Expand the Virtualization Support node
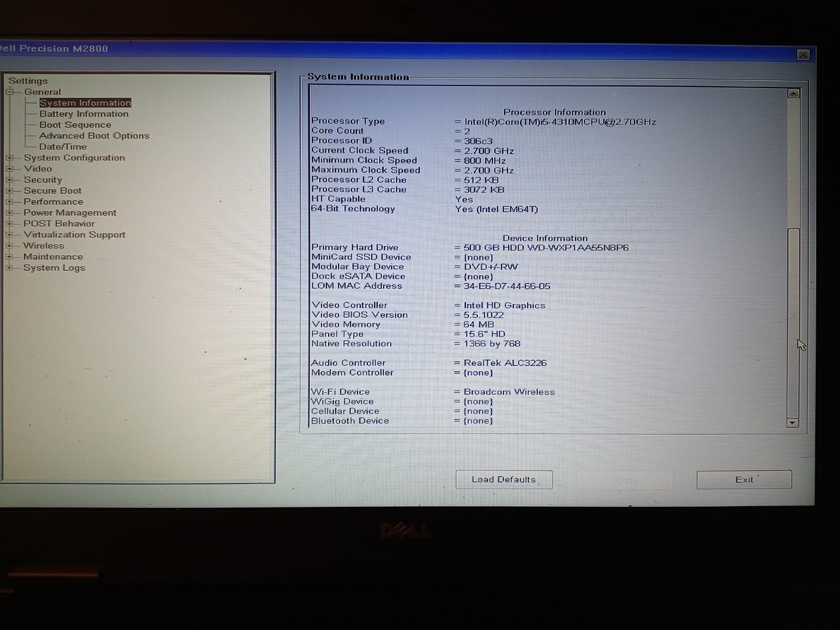The image size is (840, 630). [9, 235]
